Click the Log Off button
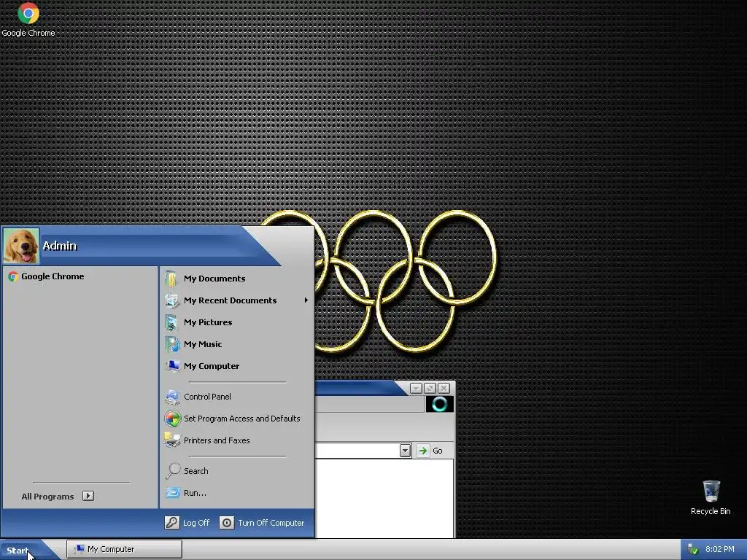 [x=187, y=523]
